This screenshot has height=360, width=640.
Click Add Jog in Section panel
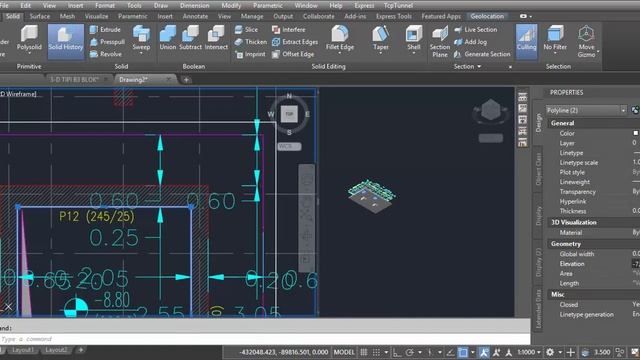point(471,42)
